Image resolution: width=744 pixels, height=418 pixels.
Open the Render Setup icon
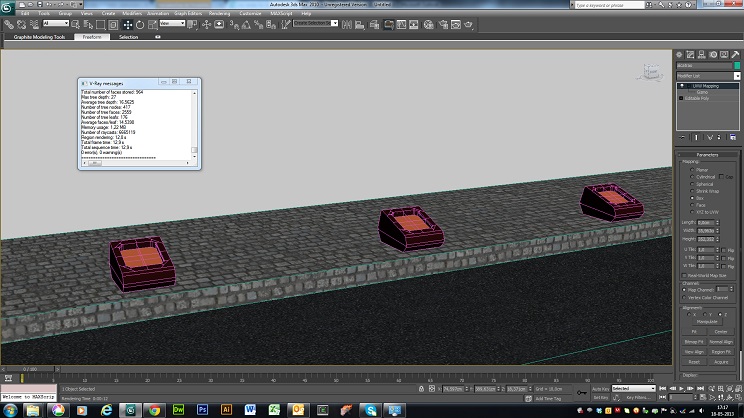point(443,24)
